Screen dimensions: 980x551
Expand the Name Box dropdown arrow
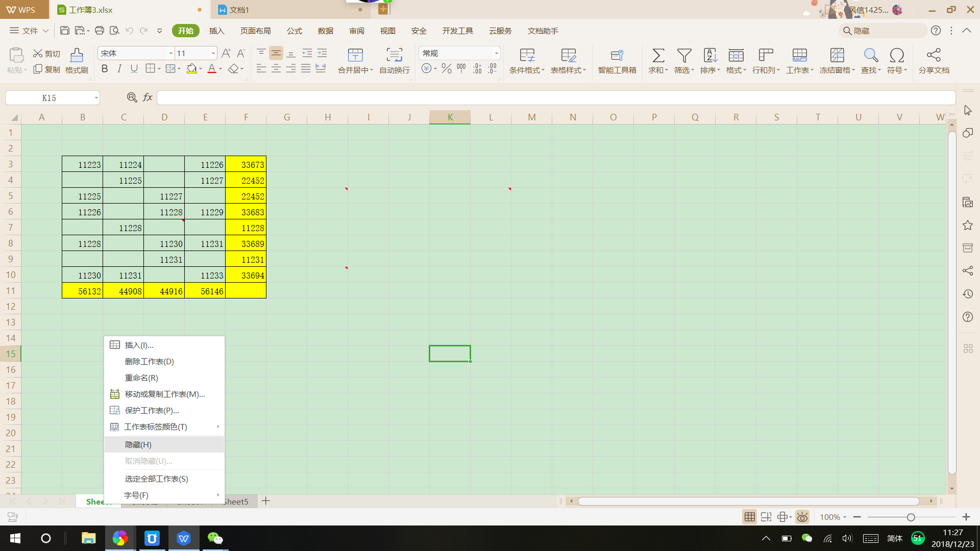pyautogui.click(x=96, y=98)
